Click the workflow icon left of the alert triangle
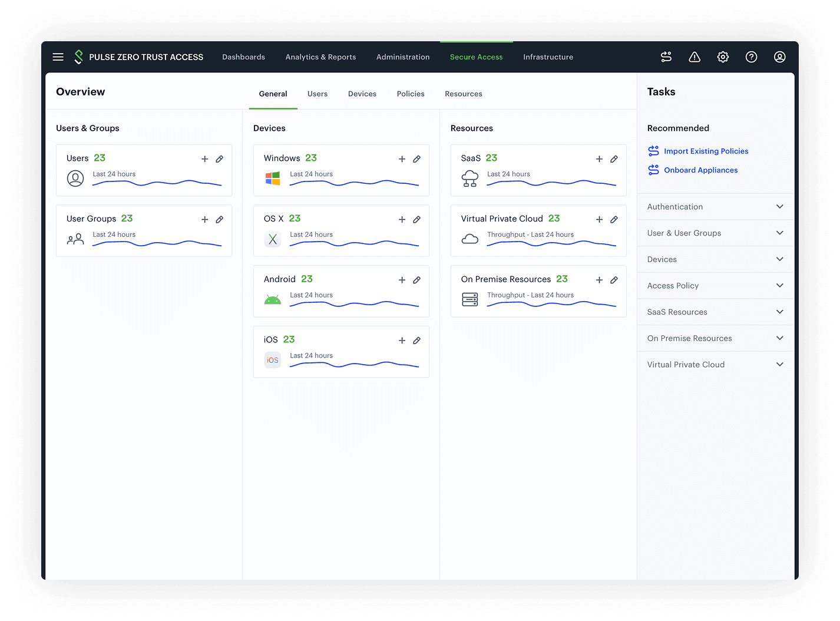840x621 pixels. coord(666,57)
